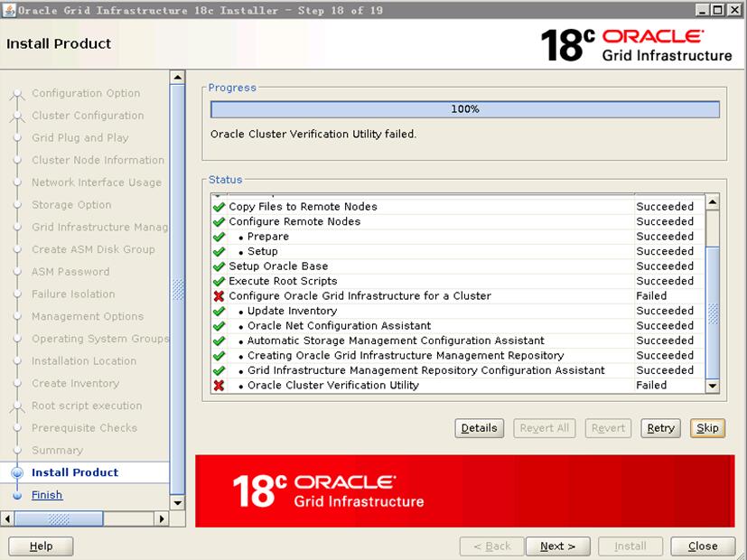This screenshot has height=560, width=747.
Task: Click the Java installer icon in the title bar
Action: point(9,10)
